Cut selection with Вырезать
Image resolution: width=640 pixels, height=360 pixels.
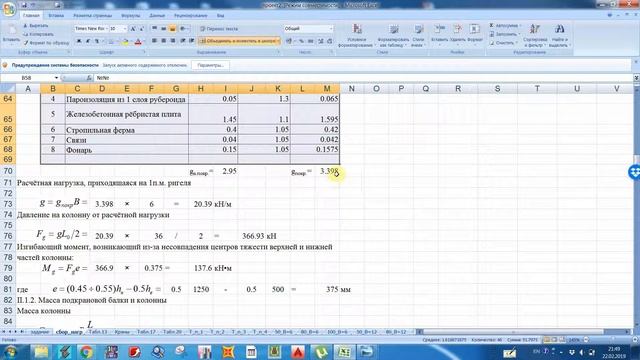click(x=36, y=25)
